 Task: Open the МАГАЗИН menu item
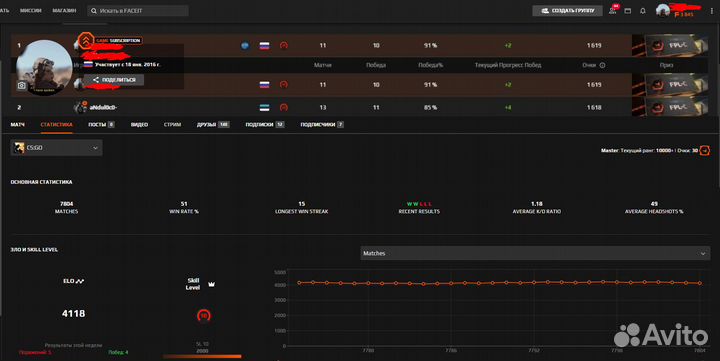click(64, 10)
